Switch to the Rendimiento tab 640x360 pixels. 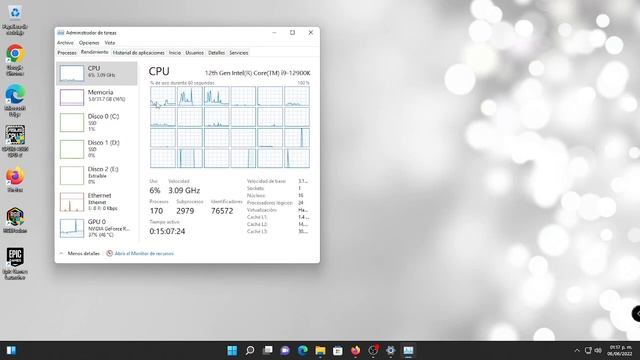[94, 52]
